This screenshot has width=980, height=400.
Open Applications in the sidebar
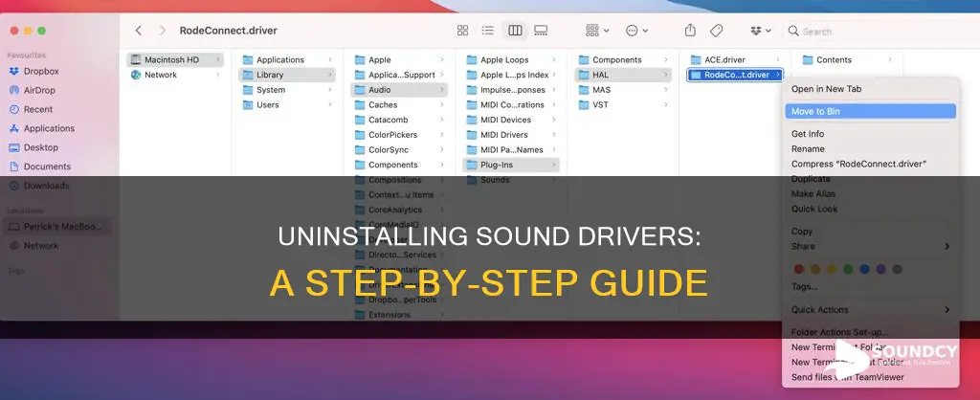[x=49, y=128]
